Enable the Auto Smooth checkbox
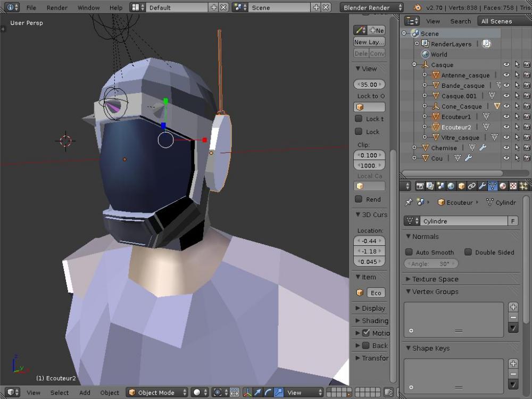Image resolution: width=532 pixels, height=399 pixels. 409,252
